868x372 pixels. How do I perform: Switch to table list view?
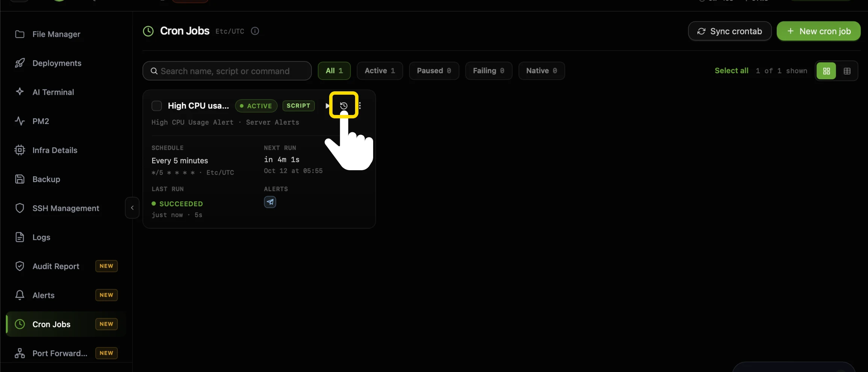847,71
